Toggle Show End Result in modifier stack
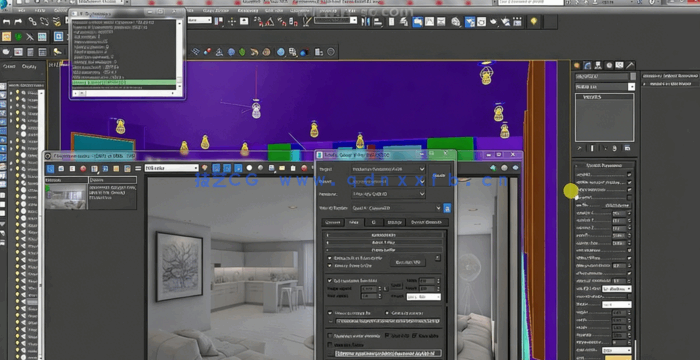The height and width of the screenshot is (360, 700). (592, 148)
